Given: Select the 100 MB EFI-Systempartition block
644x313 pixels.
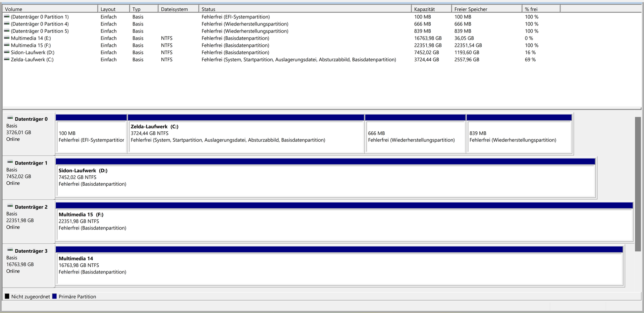Looking at the screenshot, I should pos(91,134).
